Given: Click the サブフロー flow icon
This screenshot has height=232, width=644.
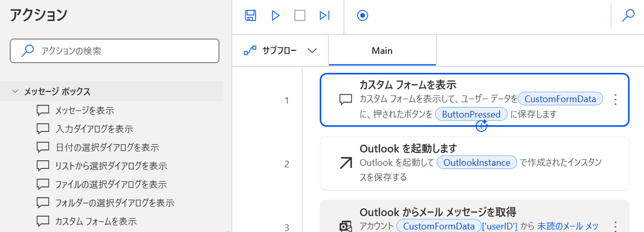Looking at the screenshot, I should (250, 51).
